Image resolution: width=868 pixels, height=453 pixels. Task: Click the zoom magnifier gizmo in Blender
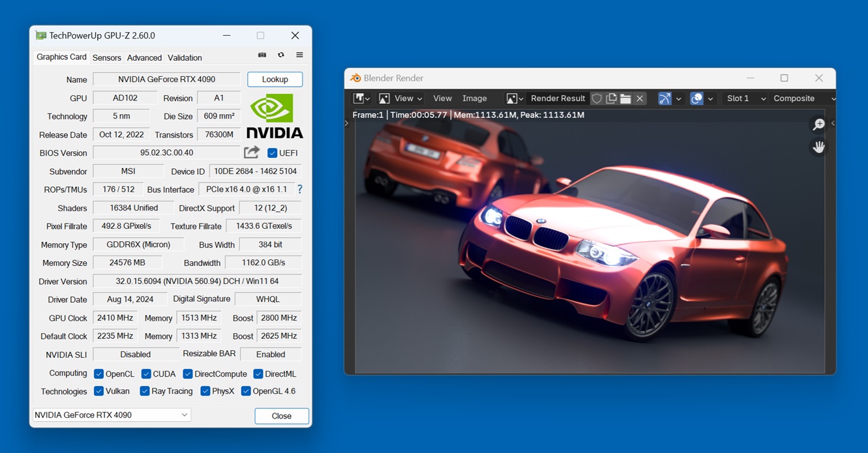coord(819,124)
